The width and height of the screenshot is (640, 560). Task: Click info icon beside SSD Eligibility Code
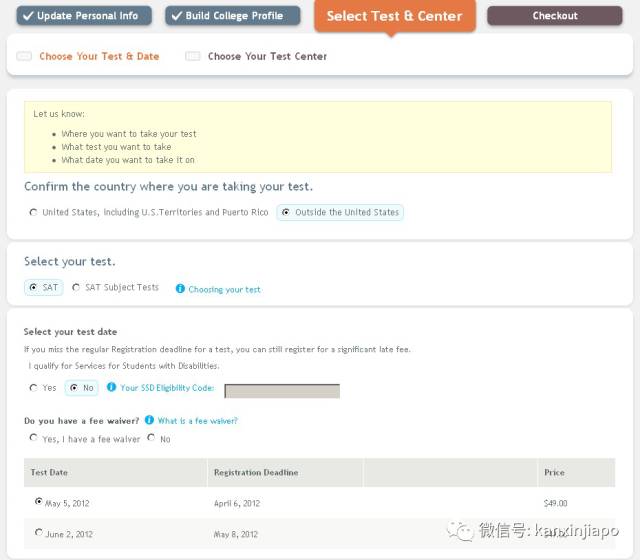(111, 388)
